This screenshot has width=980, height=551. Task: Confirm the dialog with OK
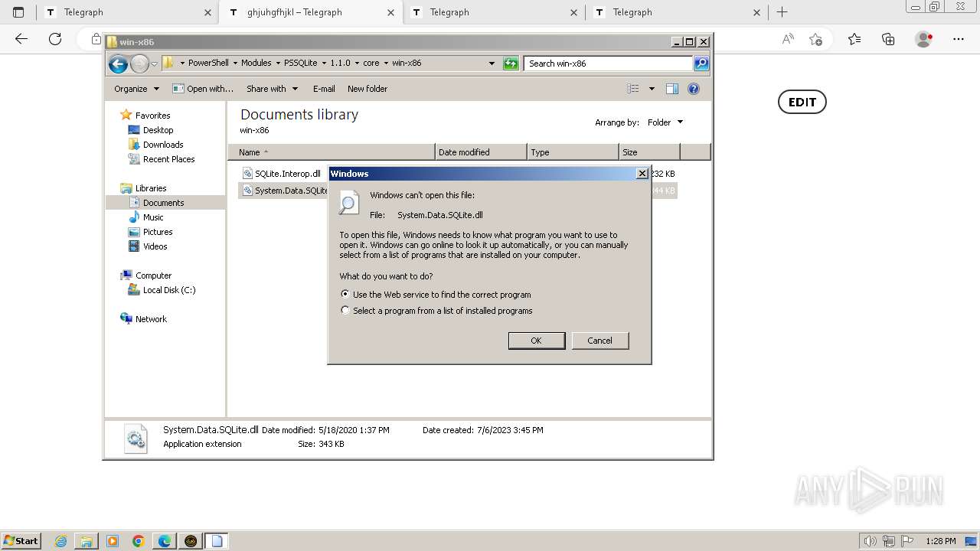537,341
